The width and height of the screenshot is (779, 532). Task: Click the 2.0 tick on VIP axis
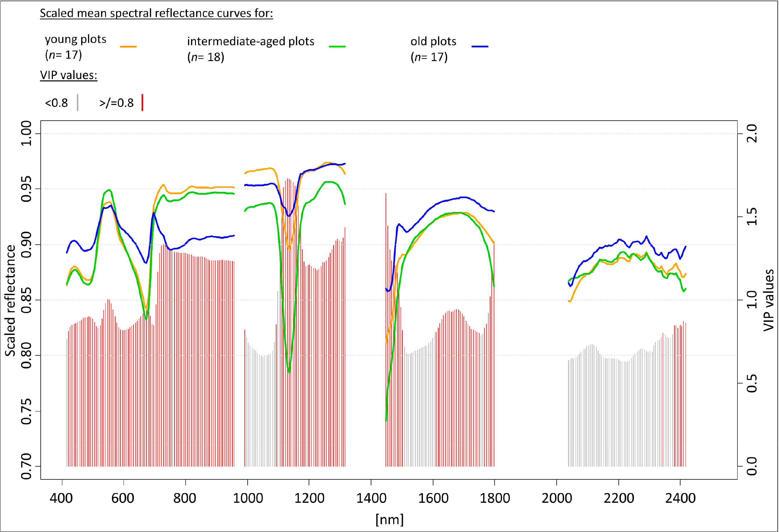[x=752, y=133]
